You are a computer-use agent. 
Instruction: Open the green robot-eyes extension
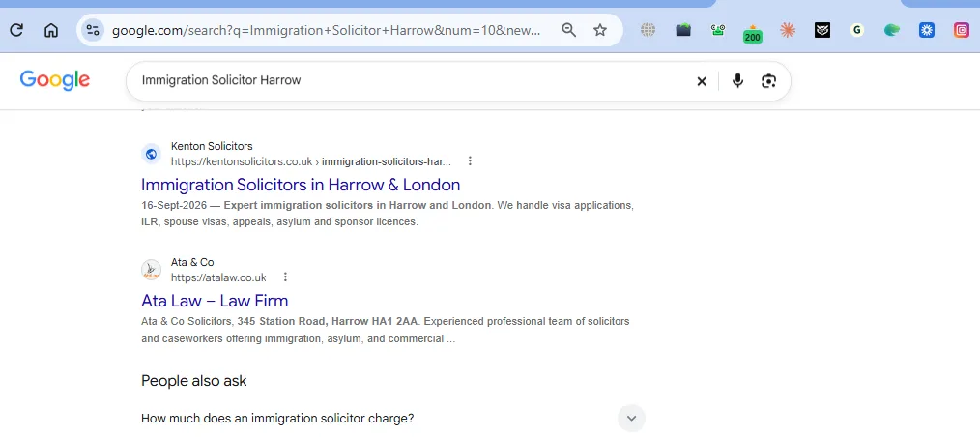coord(717,29)
